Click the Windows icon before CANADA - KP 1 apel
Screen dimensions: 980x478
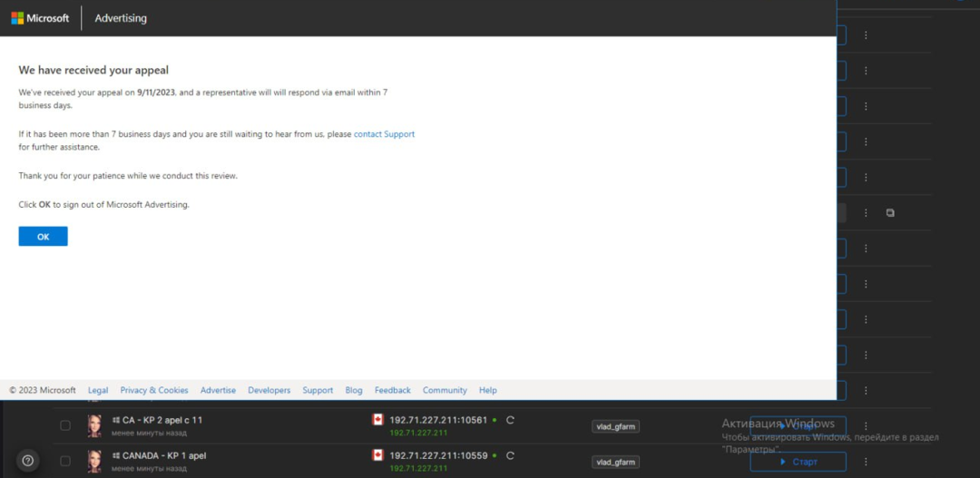coord(115,456)
